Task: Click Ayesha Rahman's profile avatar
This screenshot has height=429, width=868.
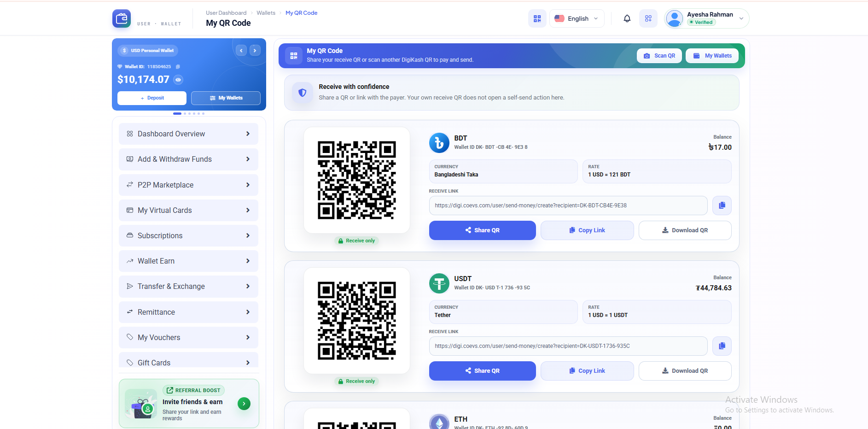Action: [x=675, y=18]
